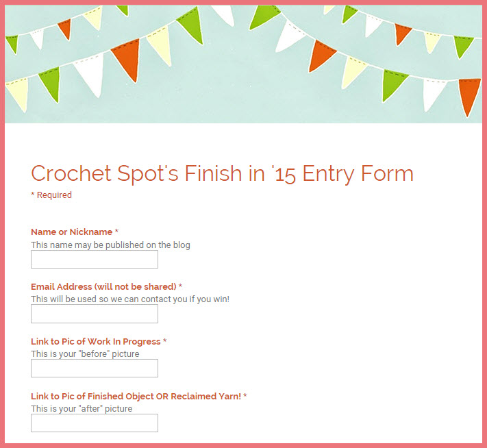This screenshot has width=487, height=448.
Task: Click the pale yellow flag at banner's left edge
Action: 18,93
